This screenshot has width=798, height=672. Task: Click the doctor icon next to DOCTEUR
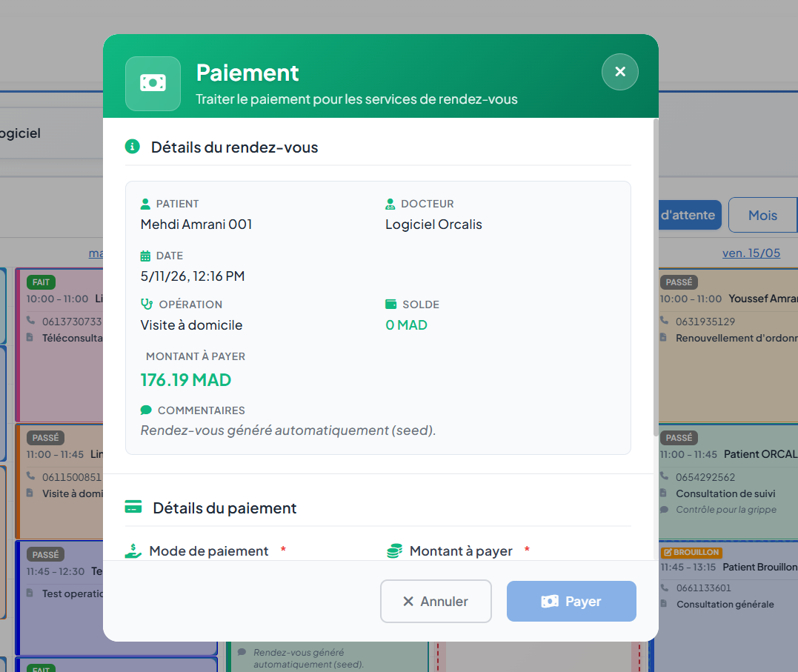pyautogui.click(x=390, y=204)
